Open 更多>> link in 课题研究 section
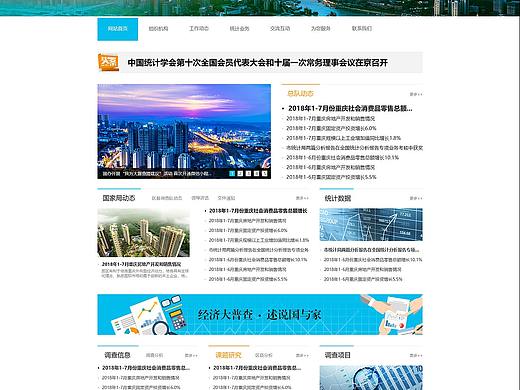 tap(302, 356)
